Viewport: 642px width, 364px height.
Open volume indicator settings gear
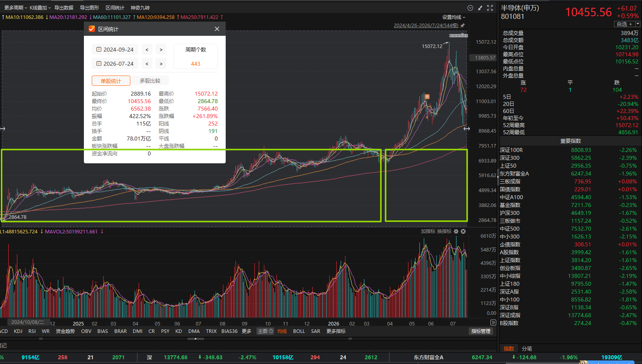pos(456,231)
